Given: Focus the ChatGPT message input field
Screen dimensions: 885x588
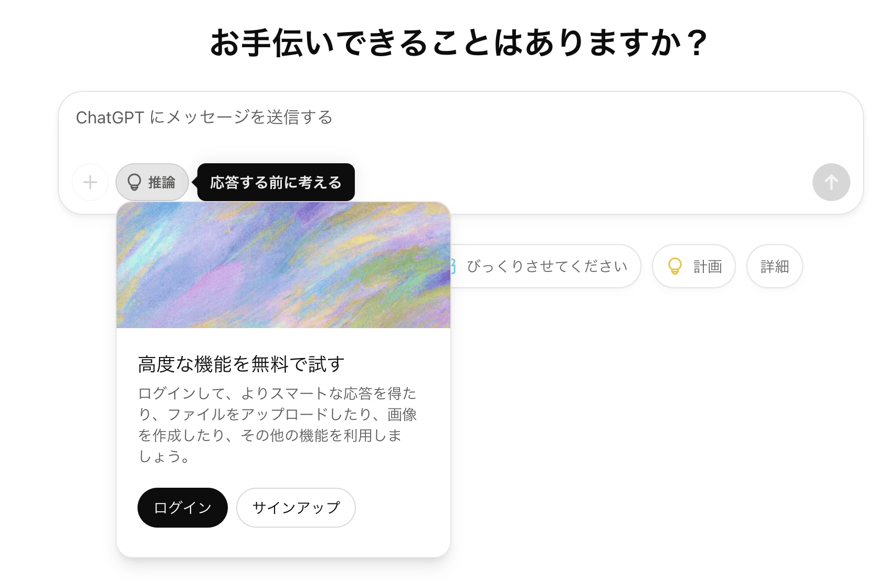Looking at the screenshot, I should click(x=460, y=136).
